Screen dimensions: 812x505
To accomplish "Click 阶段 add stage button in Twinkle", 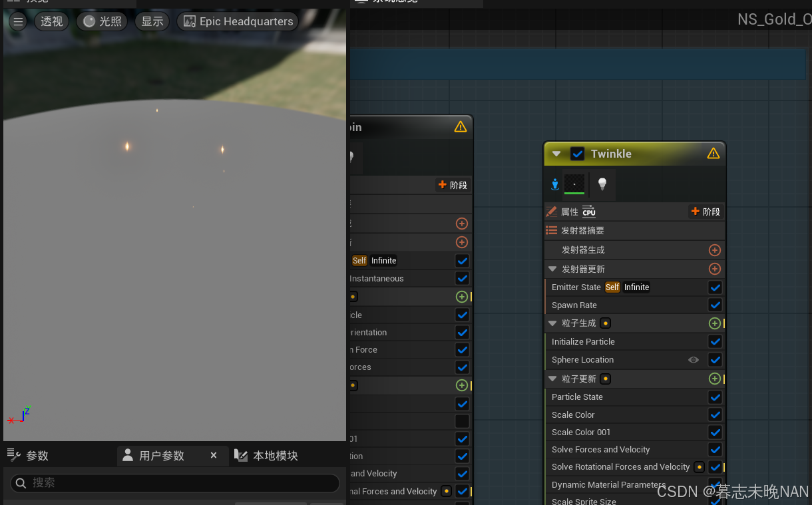I will point(706,212).
